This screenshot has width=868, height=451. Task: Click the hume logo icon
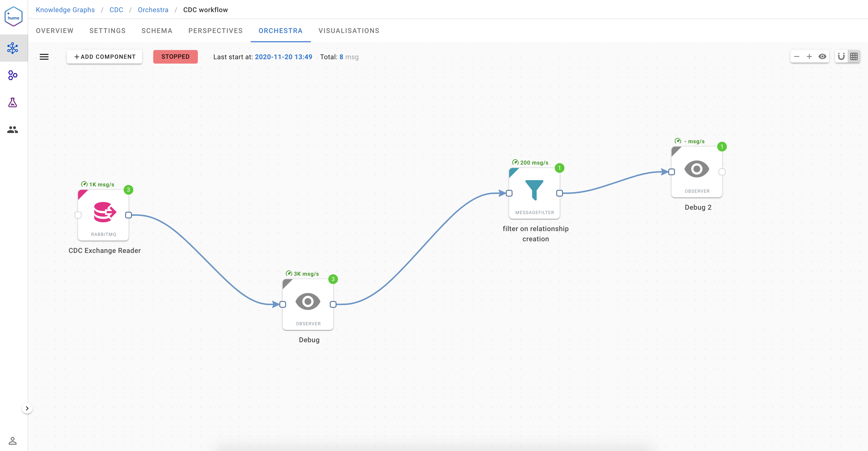click(x=14, y=17)
